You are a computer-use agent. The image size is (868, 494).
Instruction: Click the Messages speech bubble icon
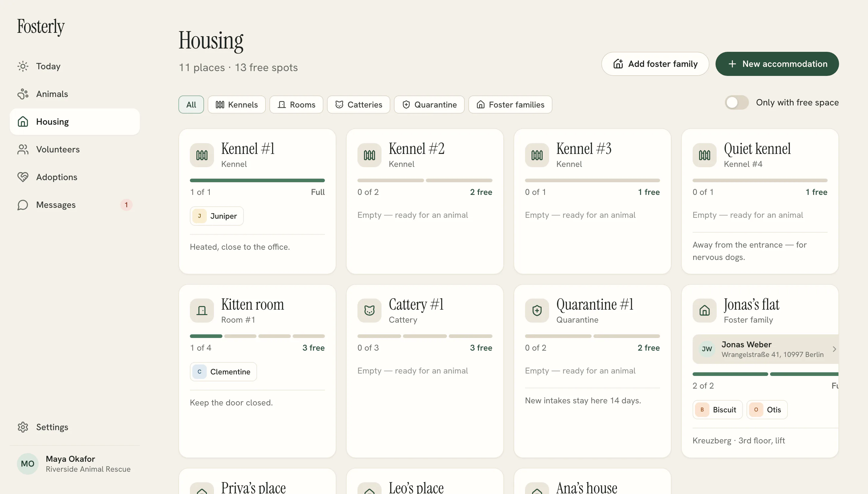pyautogui.click(x=23, y=205)
